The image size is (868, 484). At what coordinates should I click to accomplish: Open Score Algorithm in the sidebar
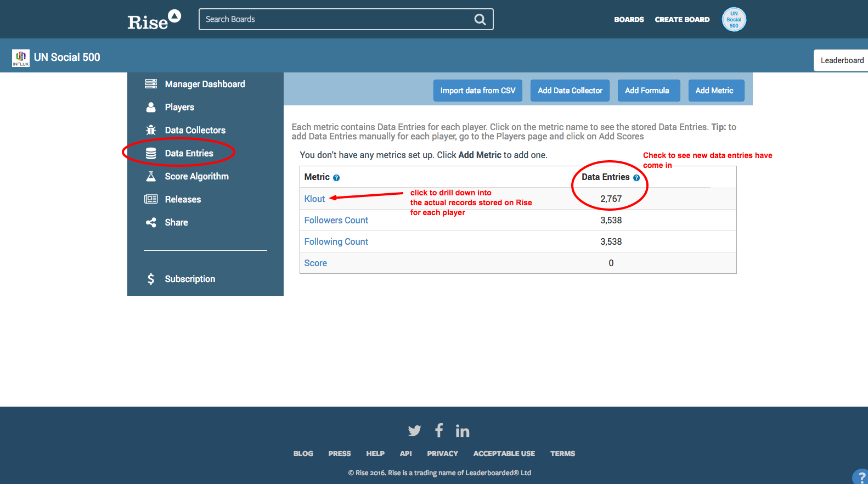click(197, 176)
